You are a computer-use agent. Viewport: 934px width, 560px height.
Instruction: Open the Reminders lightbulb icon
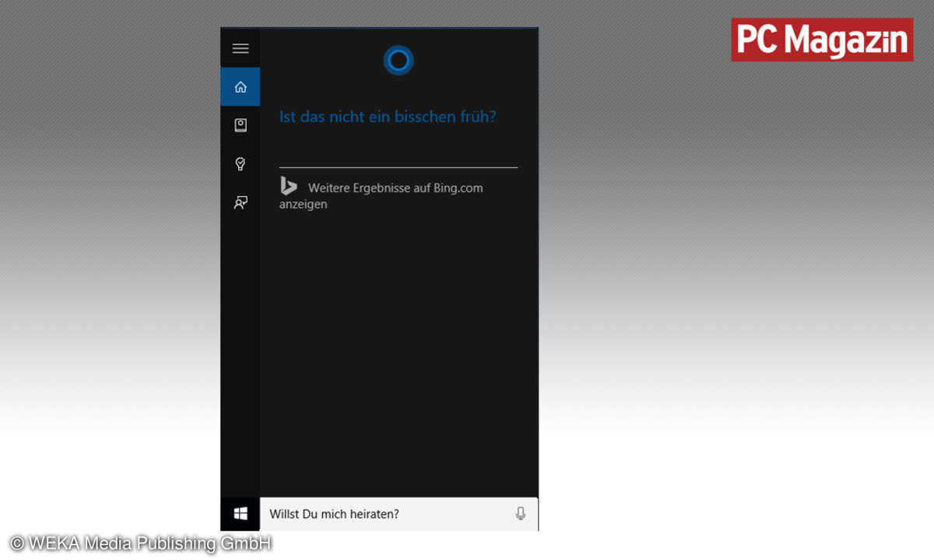[x=241, y=163]
